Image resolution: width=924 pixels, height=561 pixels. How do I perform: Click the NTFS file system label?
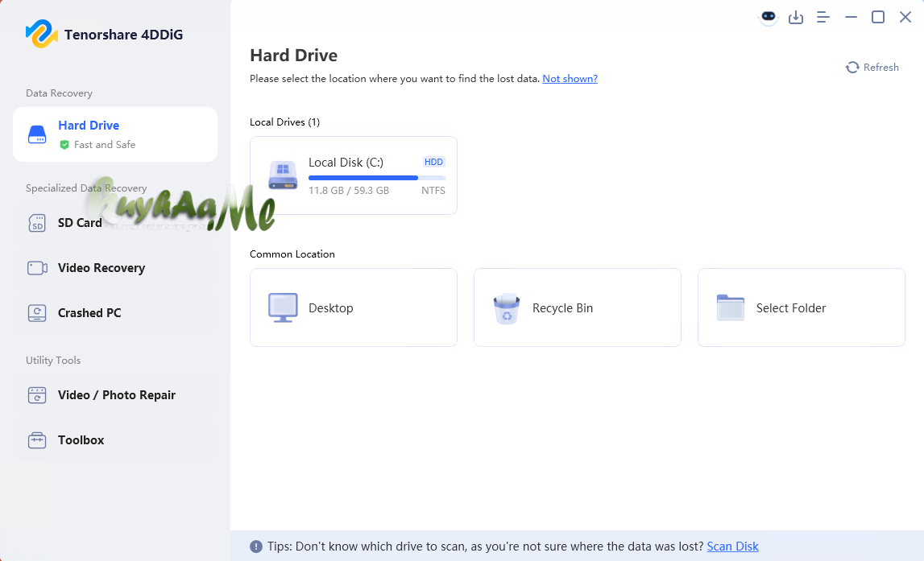(x=433, y=191)
